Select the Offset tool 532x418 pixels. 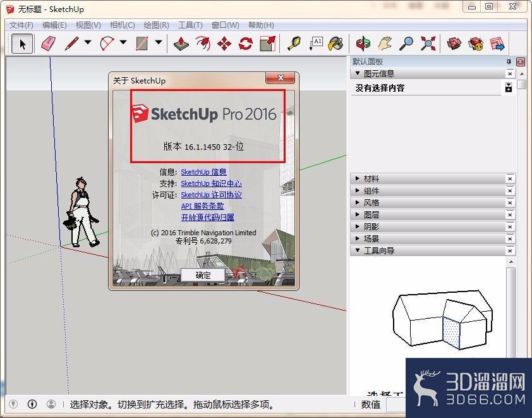coord(203,44)
